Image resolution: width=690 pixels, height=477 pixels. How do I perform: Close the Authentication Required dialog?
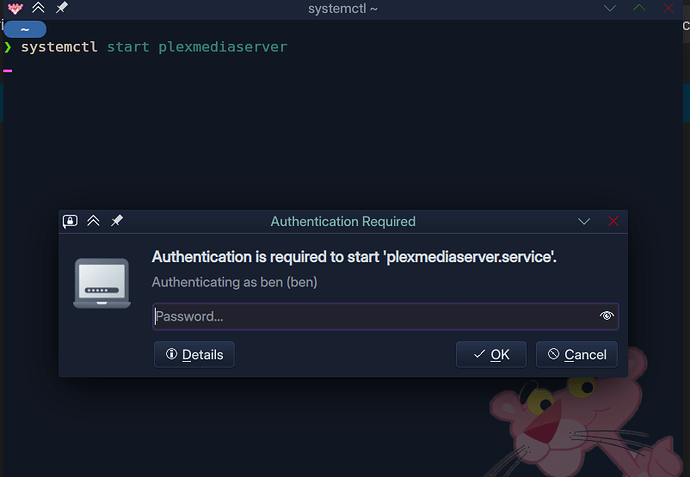pyautogui.click(x=613, y=221)
